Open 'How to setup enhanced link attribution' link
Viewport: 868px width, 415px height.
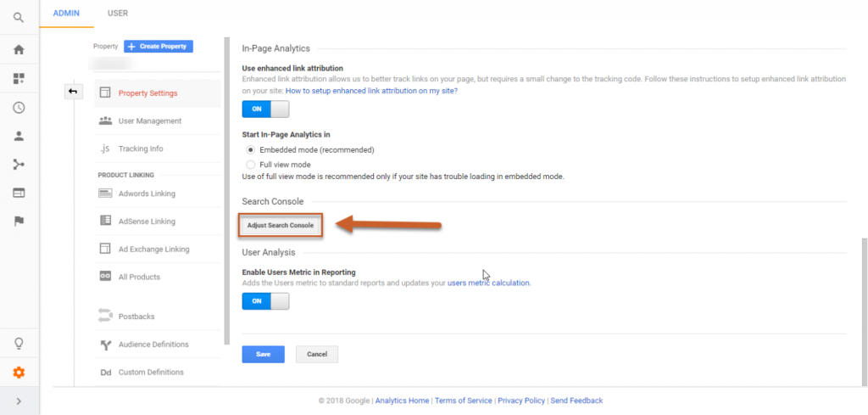(371, 90)
